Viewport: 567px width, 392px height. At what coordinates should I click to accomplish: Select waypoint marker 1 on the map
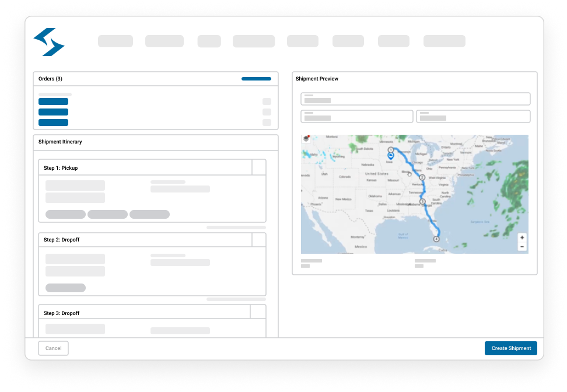391,150
